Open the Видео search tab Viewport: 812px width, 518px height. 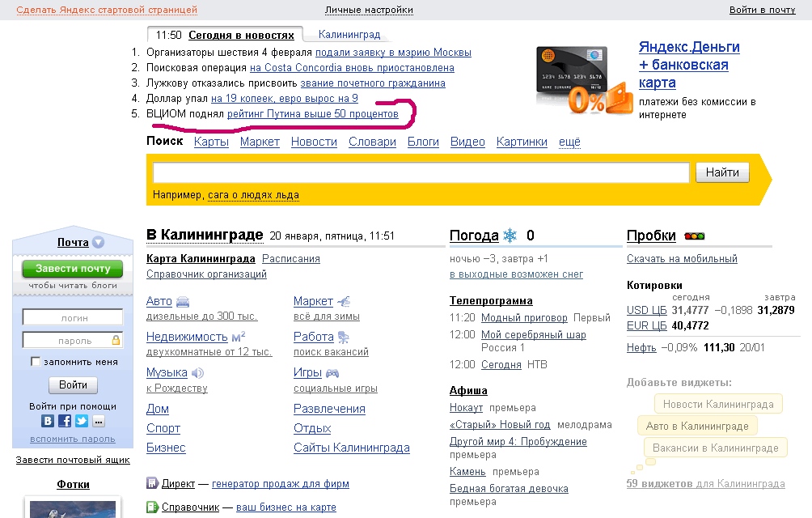coord(467,142)
